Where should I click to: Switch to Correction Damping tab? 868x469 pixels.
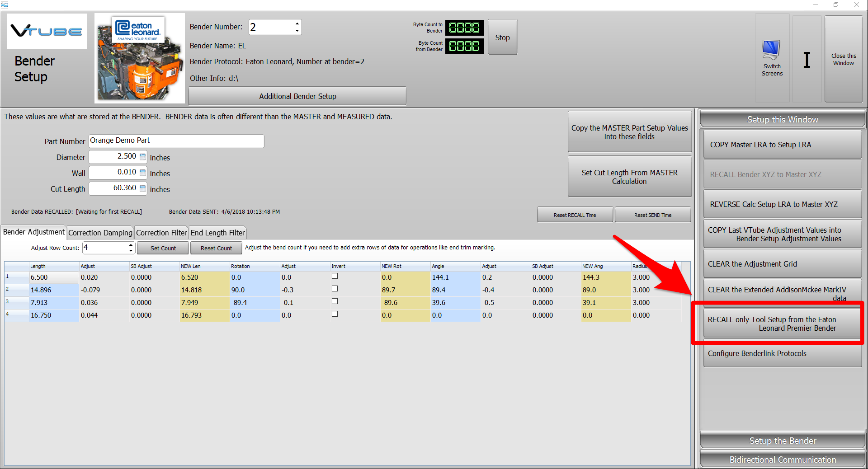point(100,233)
